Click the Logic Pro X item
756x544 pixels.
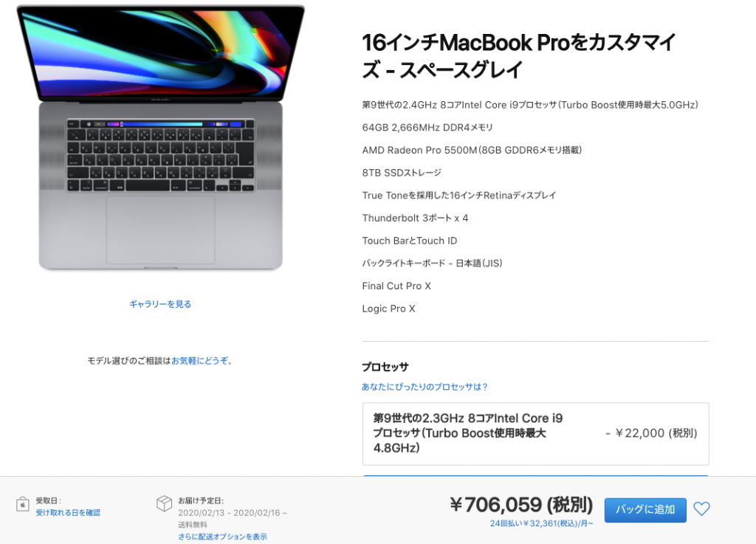click(x=388, y=309)
